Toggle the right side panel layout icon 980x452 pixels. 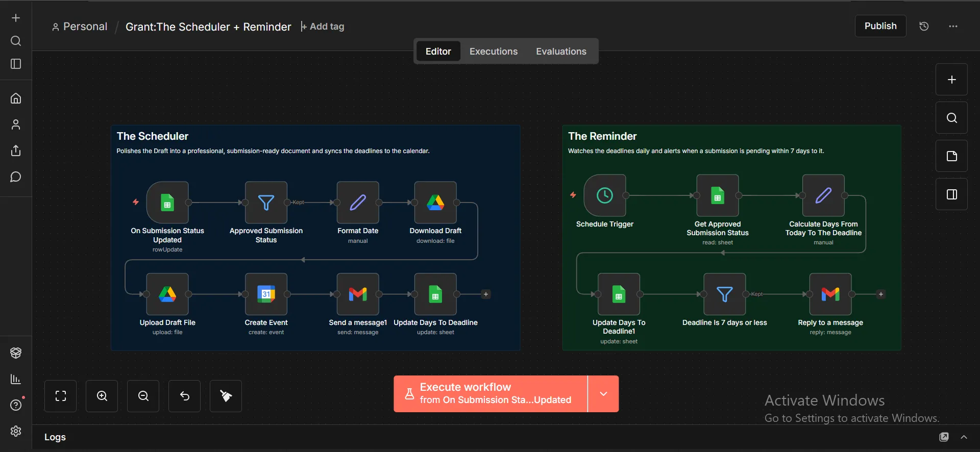pyautogui.click(x=951, y=194)
